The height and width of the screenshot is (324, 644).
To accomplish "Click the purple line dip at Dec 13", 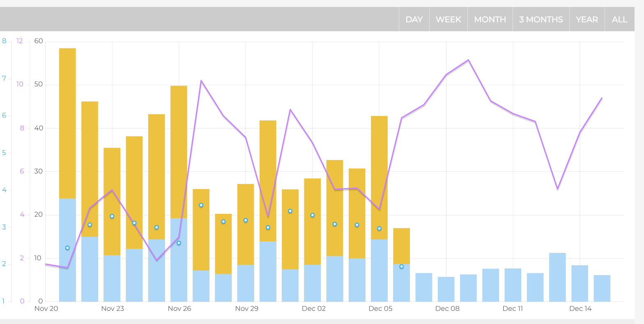I will coord(557,189).
